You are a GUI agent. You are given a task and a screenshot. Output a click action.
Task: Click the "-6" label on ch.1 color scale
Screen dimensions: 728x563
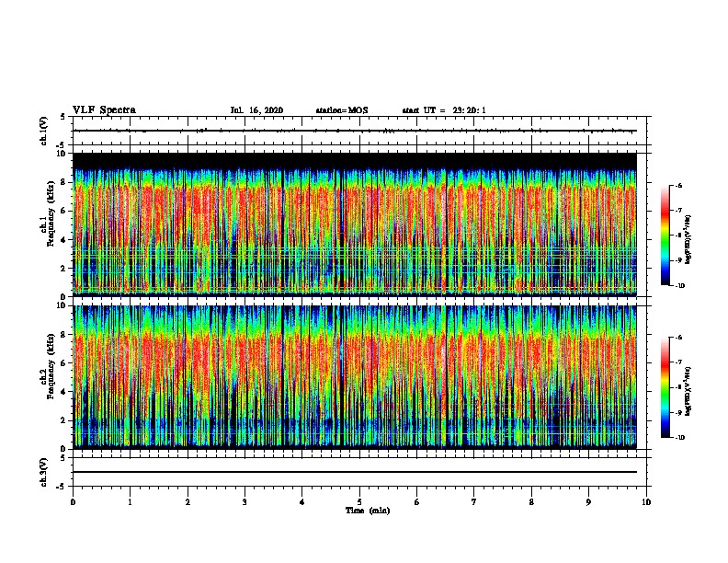point(678,185)
